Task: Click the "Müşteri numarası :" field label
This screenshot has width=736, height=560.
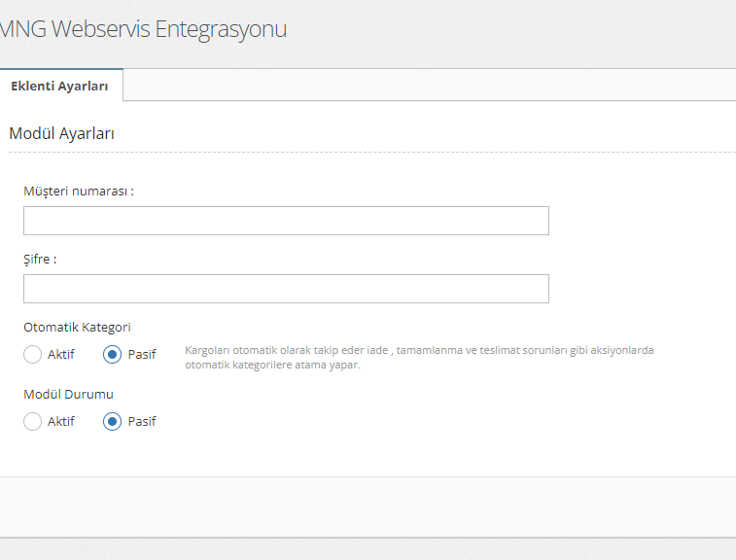Action: pos(79,192)
